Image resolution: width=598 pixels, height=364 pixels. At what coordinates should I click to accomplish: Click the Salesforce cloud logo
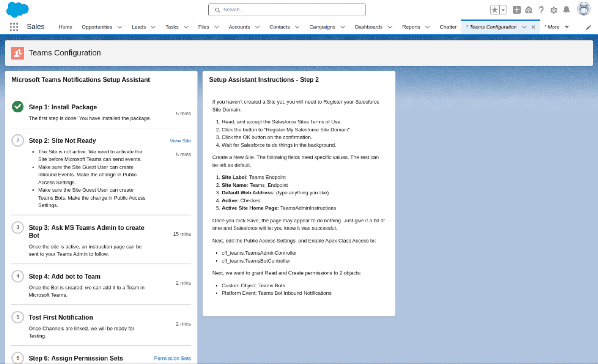point(18,9)
